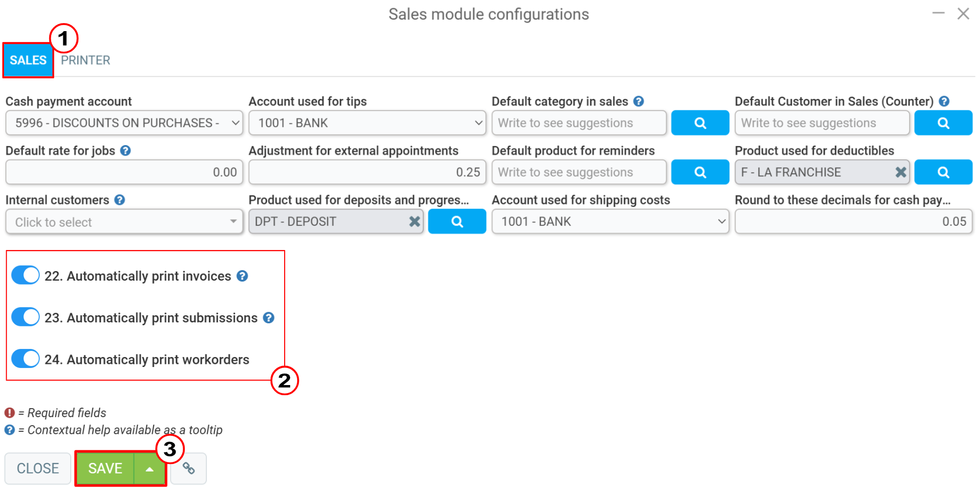Turn off automatically print workorders

[x=26, y=358]
